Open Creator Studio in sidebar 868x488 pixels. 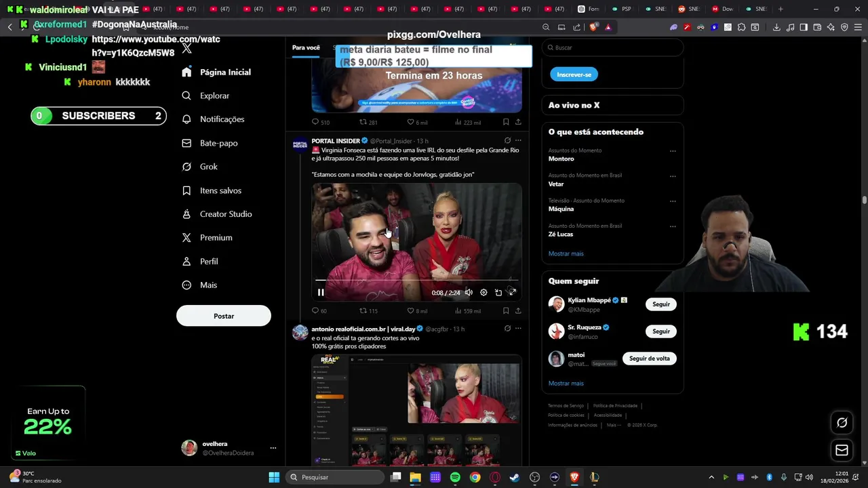pyautogui.click(x=217, y=214)
